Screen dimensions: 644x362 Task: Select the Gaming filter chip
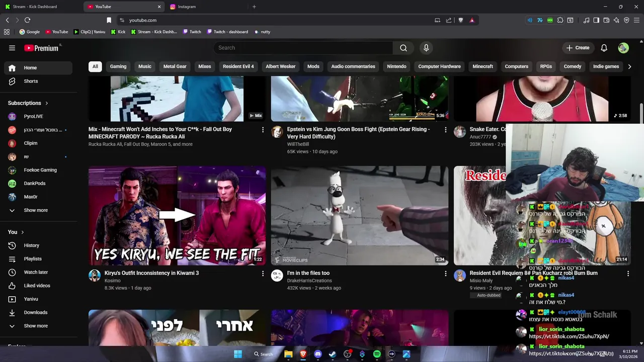(118, 66)
